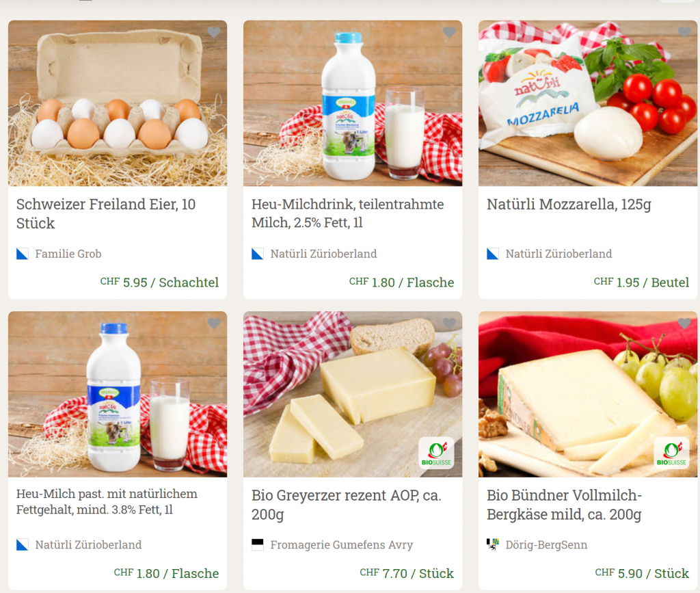
Task: Open Natürli Mozzarella, 125g product title
Action: [569, 205]
